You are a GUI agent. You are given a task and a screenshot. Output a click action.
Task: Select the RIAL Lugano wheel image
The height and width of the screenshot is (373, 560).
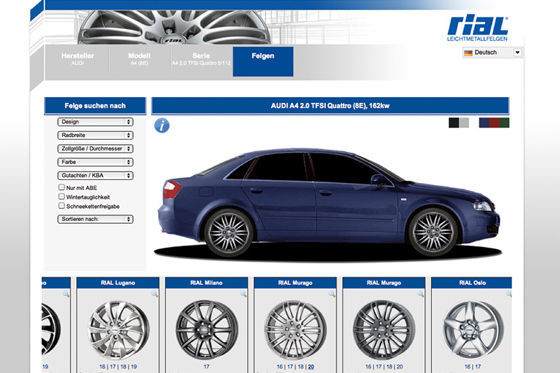[x=118, y=329]
